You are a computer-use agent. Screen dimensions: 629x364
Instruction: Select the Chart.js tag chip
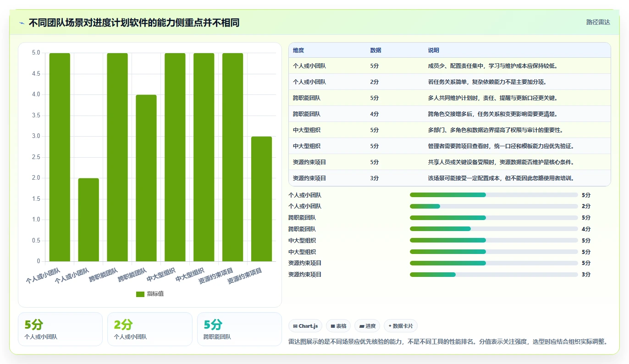tap(305, 326)
